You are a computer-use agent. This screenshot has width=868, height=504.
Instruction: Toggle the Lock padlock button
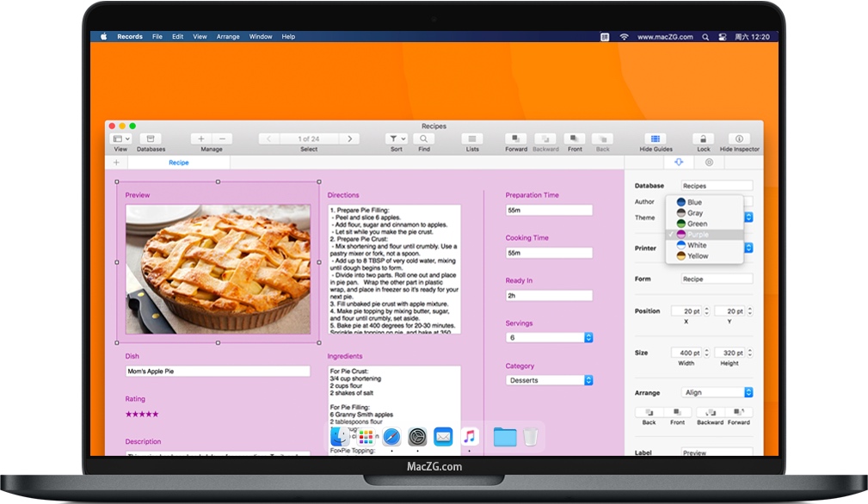(703, 138)
